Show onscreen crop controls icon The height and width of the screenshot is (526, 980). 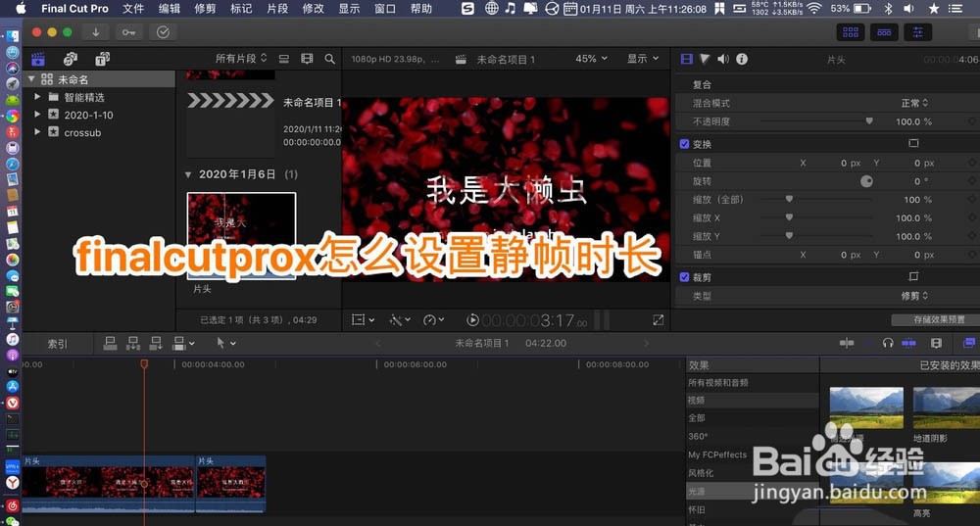(913, 276)
